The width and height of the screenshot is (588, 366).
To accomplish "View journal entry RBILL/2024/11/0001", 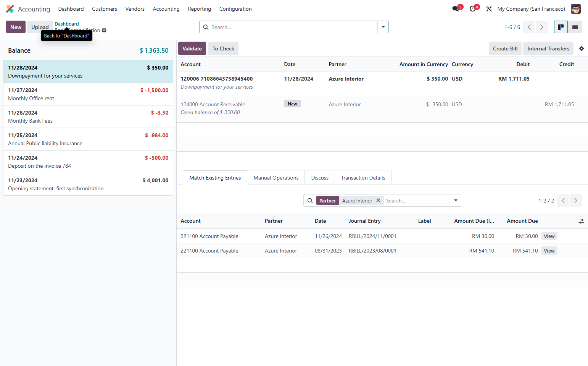I will [x=549, y=236].
